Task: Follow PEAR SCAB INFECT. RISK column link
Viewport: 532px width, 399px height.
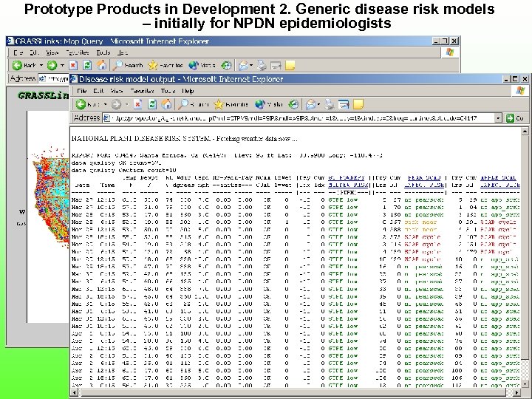Action: coord(424,181)
